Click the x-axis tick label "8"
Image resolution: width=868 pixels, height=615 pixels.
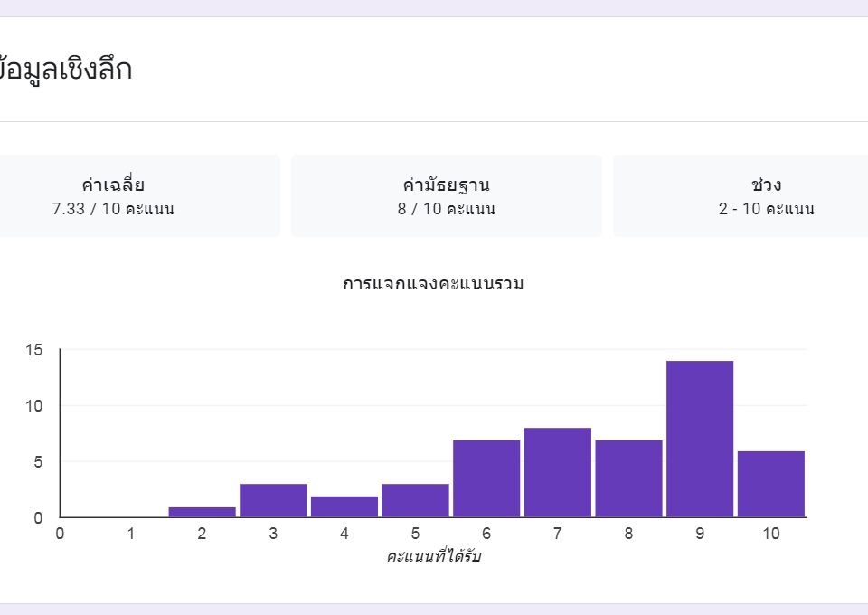[x=629, y=534]
